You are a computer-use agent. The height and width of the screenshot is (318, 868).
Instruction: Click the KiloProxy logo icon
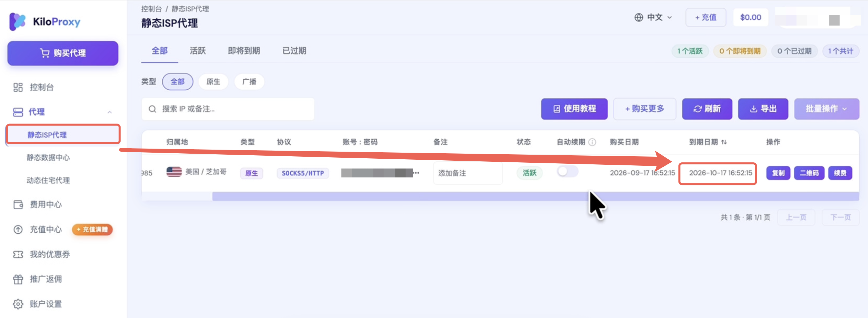17,21
